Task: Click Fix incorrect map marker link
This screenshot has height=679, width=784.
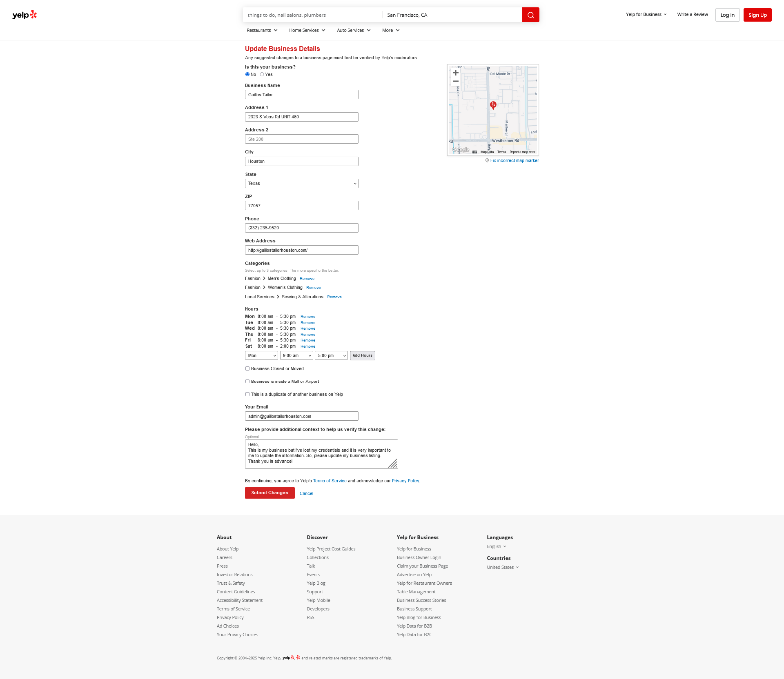Action: tap(514, 161)
